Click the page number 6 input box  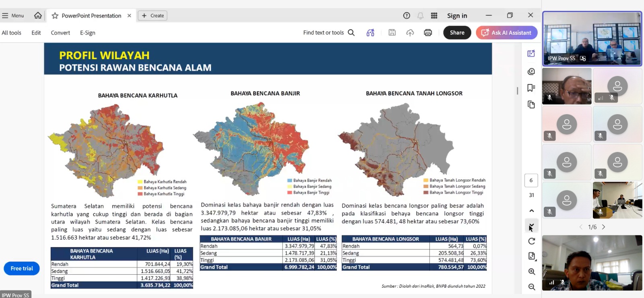(x=531, y=181)
